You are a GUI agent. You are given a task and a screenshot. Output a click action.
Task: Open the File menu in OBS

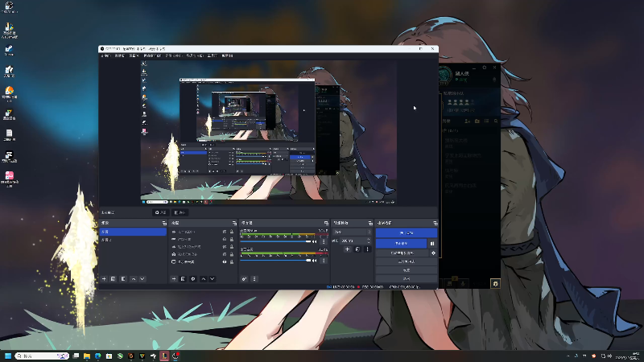[x=106, y=56]
